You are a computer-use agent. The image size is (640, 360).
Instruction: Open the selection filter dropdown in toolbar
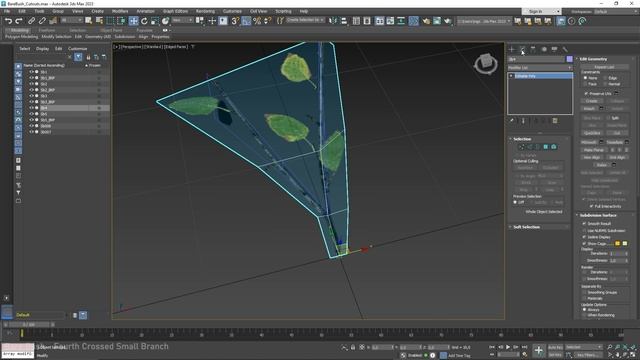71,20
